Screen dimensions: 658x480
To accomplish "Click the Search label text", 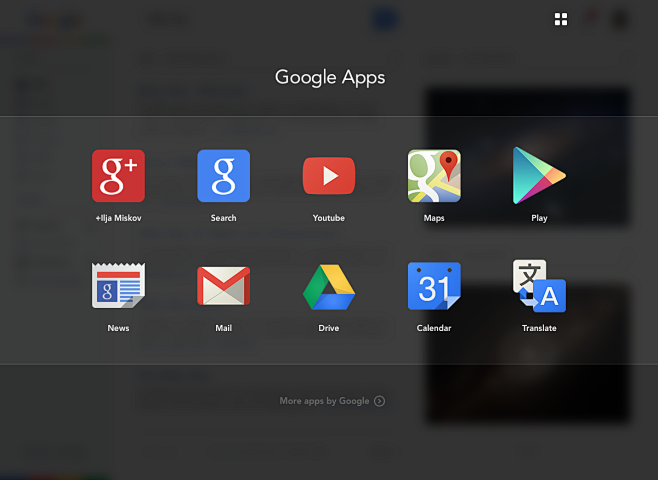I will [224, 218].
